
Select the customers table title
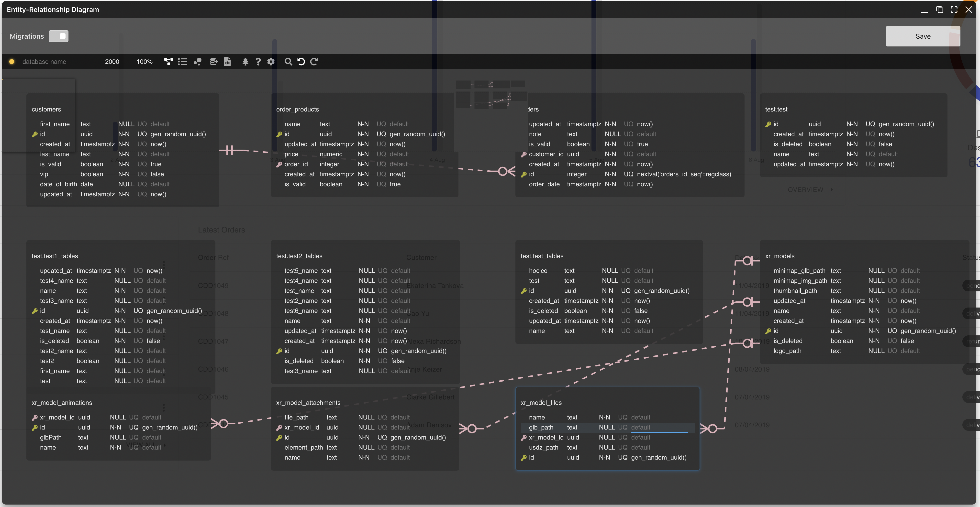tap(46, 110)
